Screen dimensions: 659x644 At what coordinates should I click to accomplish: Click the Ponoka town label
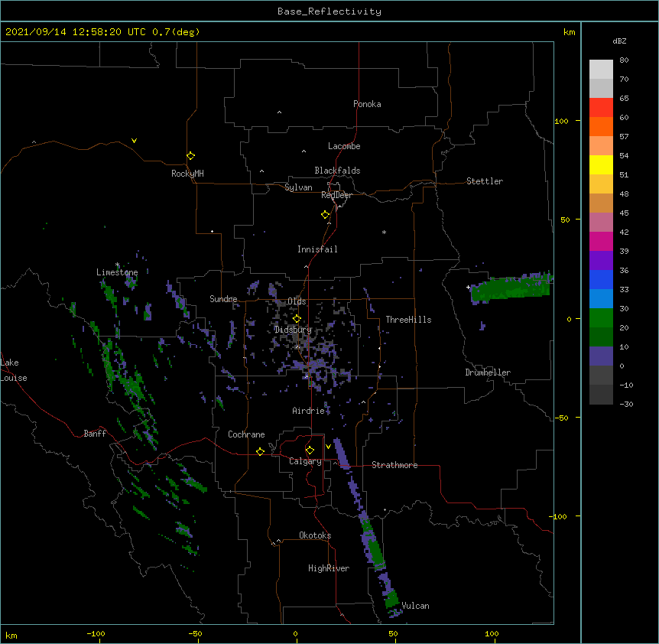367,104
